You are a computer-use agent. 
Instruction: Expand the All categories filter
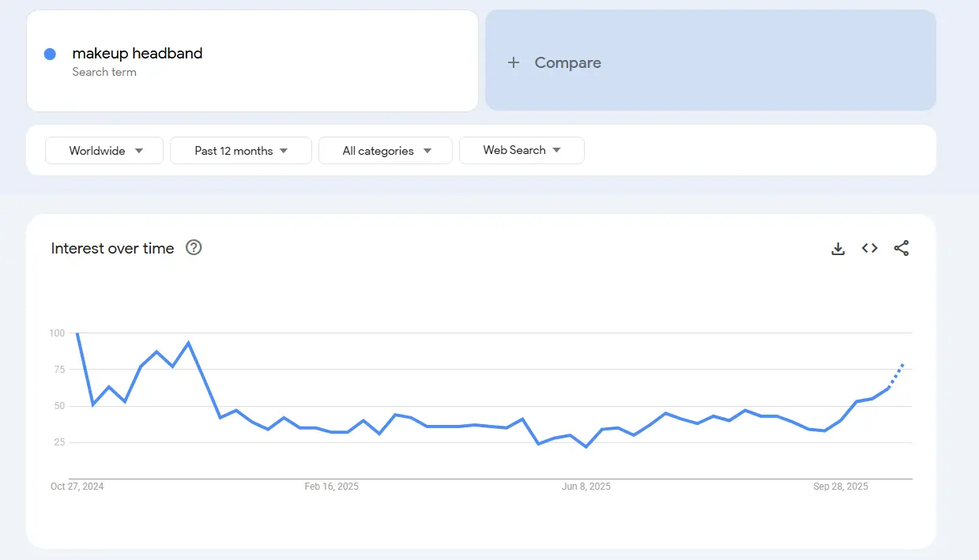click(x=386, y=151)
